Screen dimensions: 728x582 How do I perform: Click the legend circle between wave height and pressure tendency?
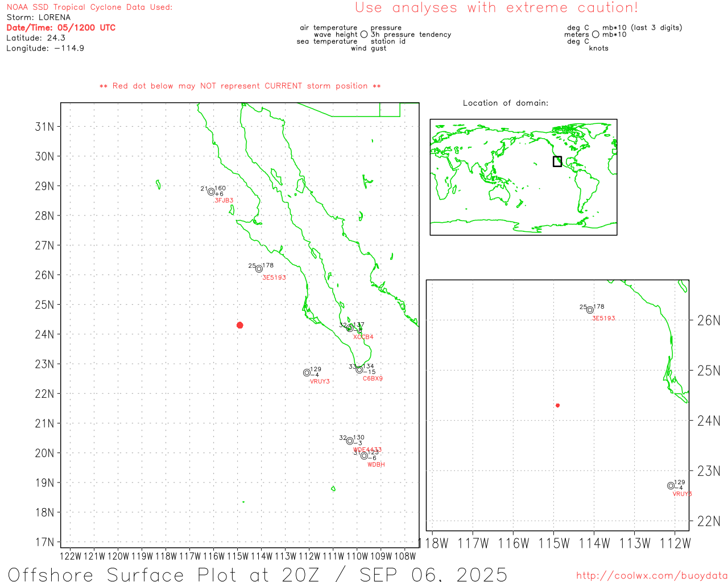(x=364, y=35)
